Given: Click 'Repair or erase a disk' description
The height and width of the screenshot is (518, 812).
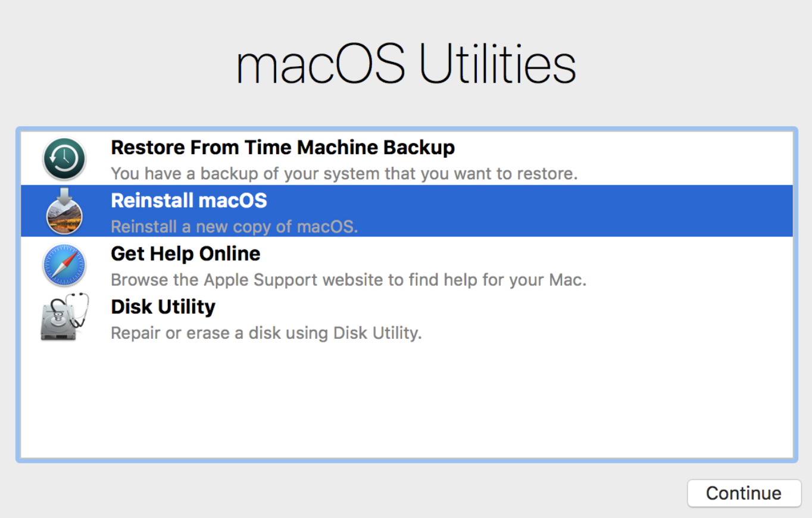Looking at the screenshot, I should pyautogui.click(x=266, y=333).
